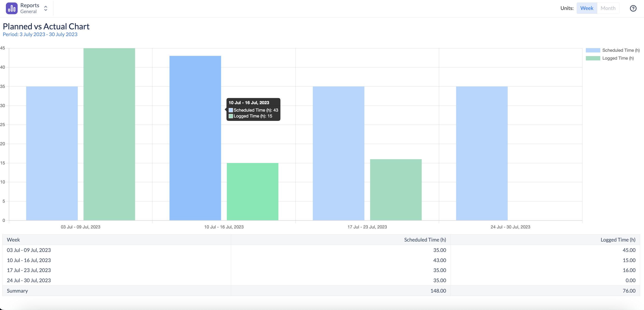
Task: Switch units to Week
Action: pos(587,8)
